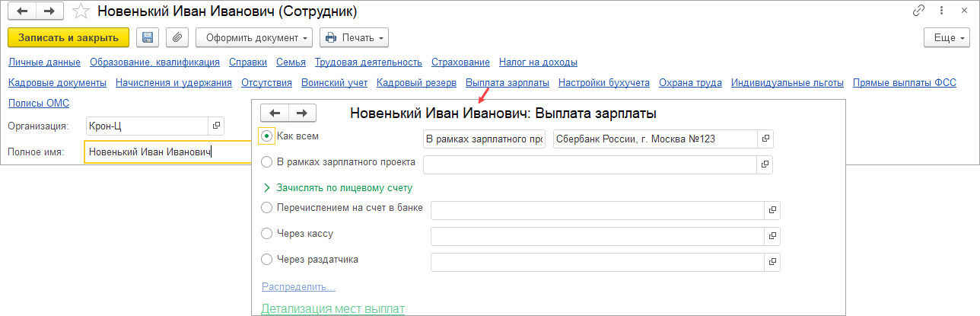The image size is (980, 316).
Task: Click the save (floppy disk) icon
Action: (x=148, y=37)
